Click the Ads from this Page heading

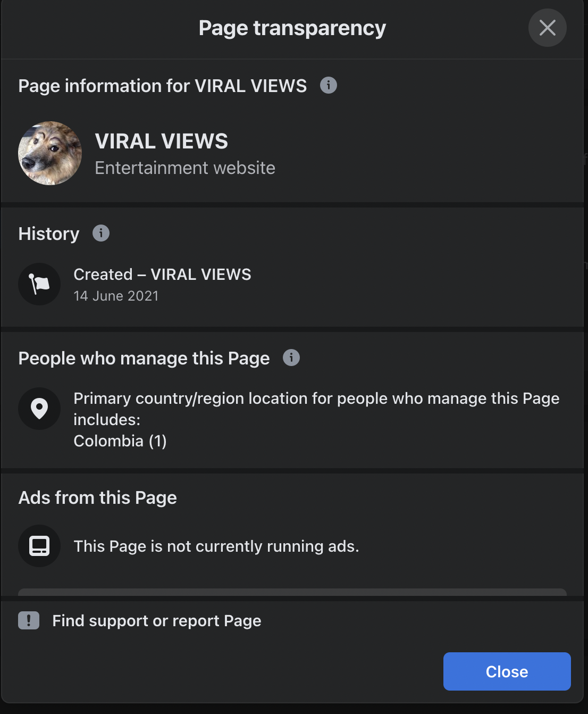coord(97,497)
